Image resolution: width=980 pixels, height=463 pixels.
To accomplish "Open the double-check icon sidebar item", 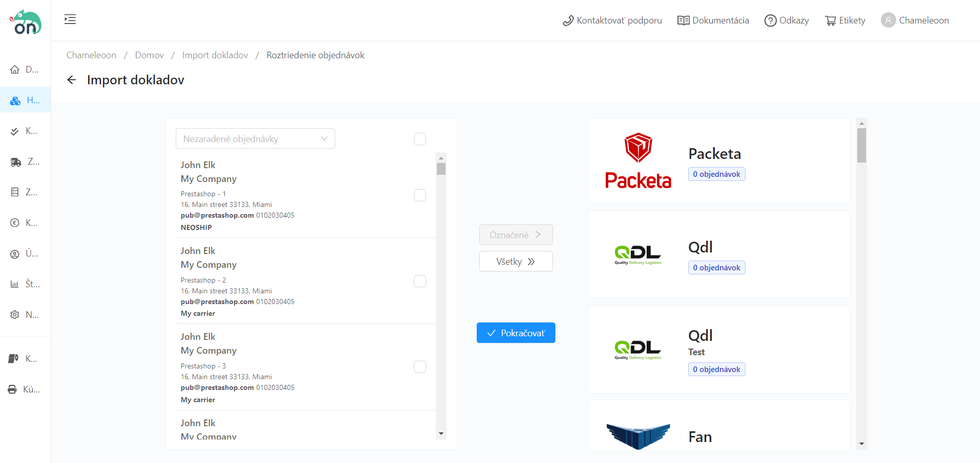I will 15,131.
